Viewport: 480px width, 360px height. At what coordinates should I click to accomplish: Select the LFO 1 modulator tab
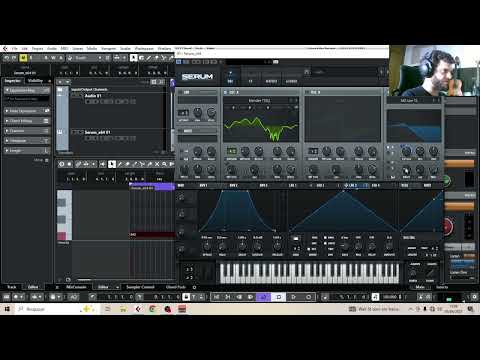[x=292, y=185]
